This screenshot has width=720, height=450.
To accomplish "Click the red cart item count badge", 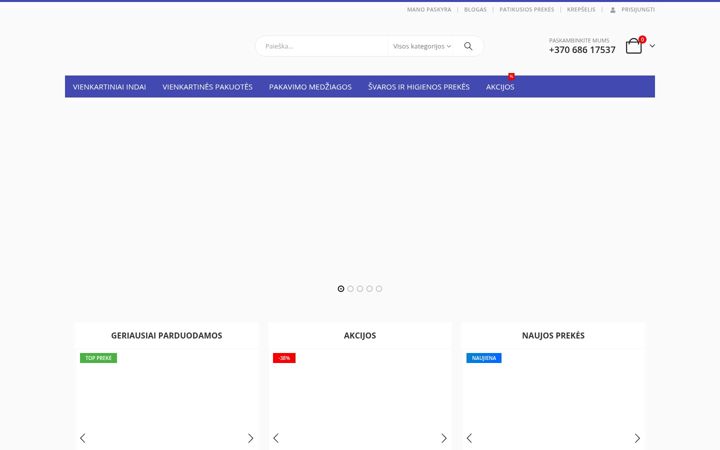I will click(642, 39).
